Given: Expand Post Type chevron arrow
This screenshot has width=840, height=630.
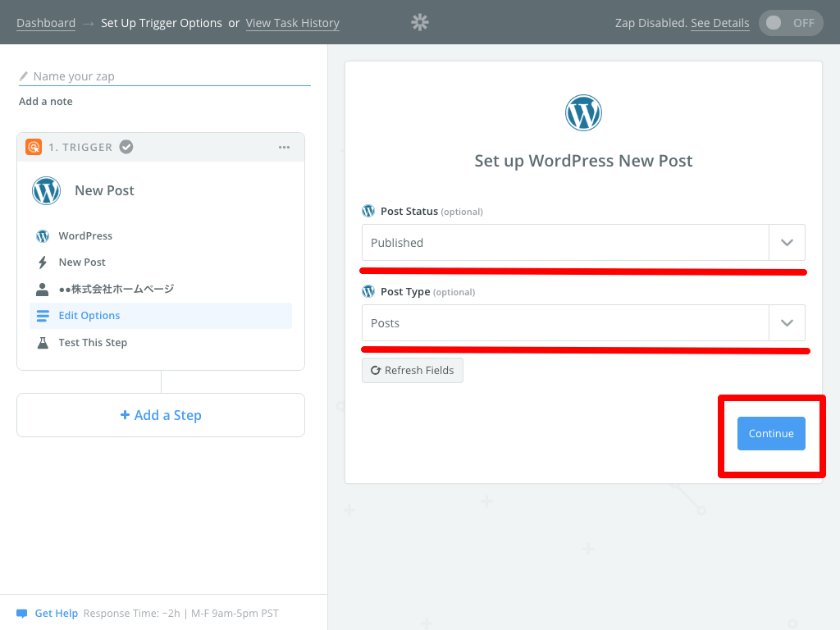Looking at the screenshot, I should [x=787, y=323].
